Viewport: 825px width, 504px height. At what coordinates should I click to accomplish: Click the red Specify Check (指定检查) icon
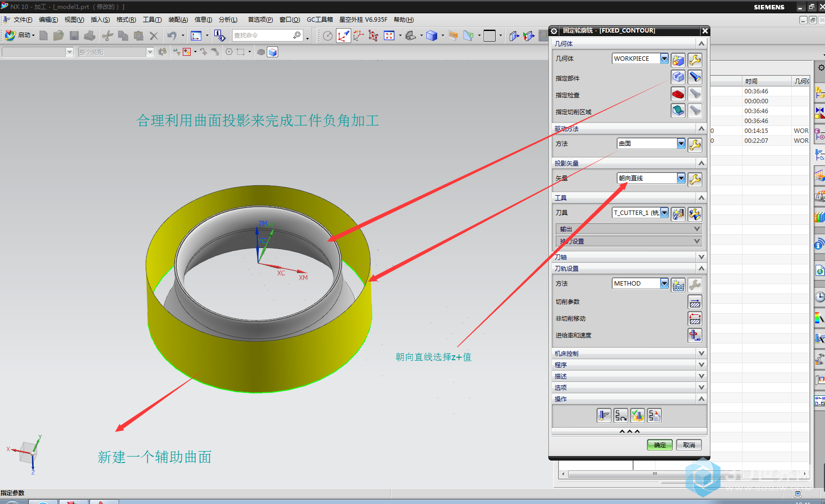pyautogui.click(x=678, y=94)
